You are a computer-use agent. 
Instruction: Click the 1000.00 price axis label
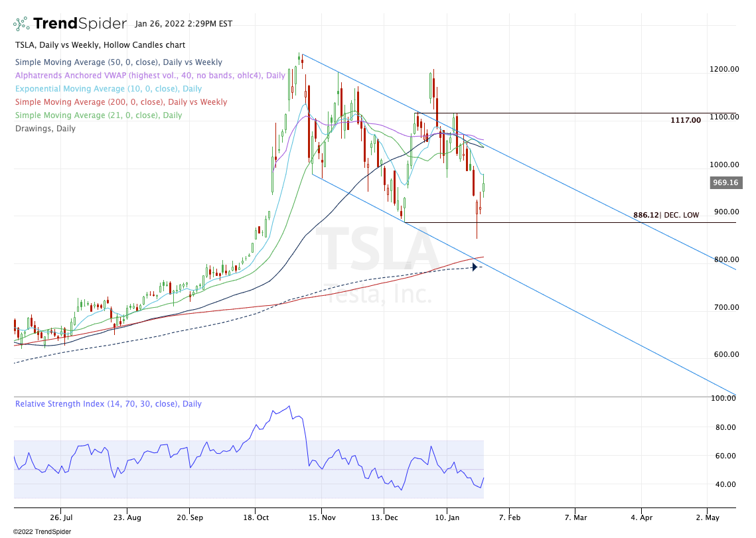point(724,165)
